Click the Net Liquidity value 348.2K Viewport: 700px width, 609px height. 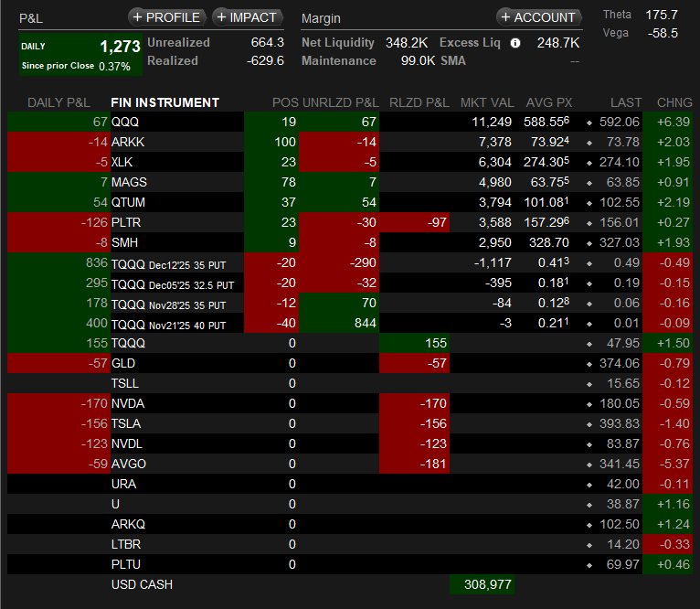click(407, 43)
